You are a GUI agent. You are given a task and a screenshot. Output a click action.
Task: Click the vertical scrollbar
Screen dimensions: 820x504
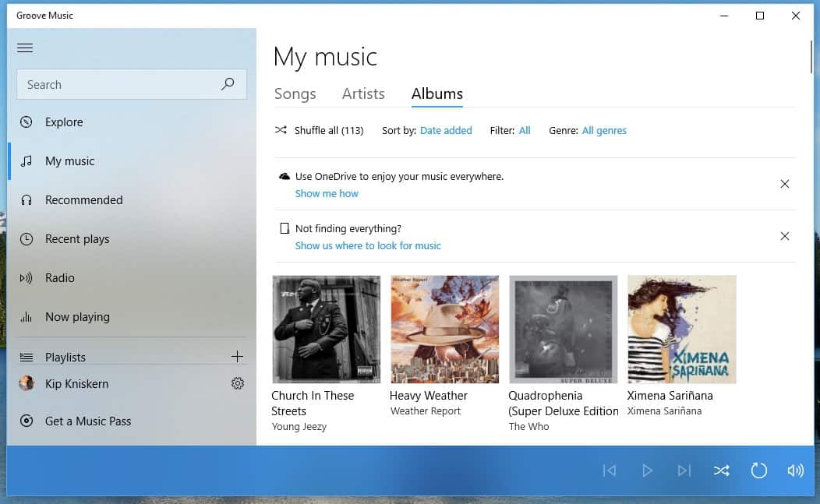811,58
